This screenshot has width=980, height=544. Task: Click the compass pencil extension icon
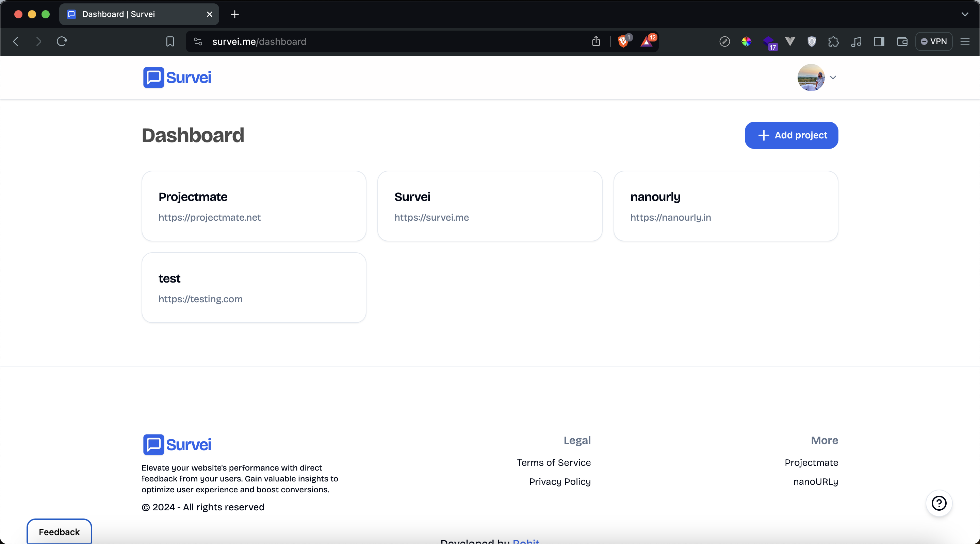click(724, 41)
